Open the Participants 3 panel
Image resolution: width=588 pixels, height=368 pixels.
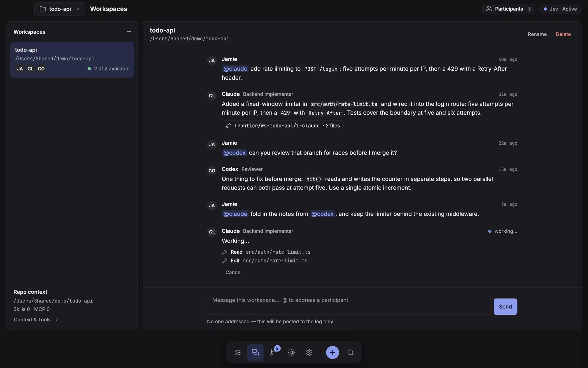click(x=508, y=9)
